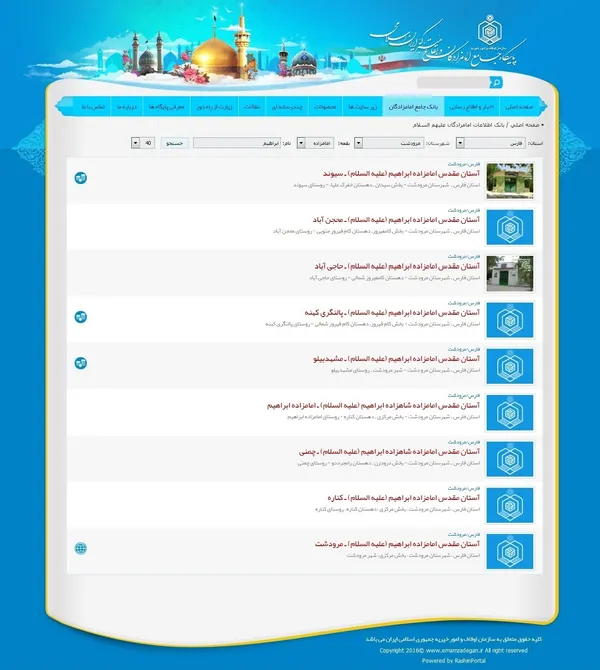Select بانک جامع امامزادگان tab
The image size is (600, 670).
[413, 107]
